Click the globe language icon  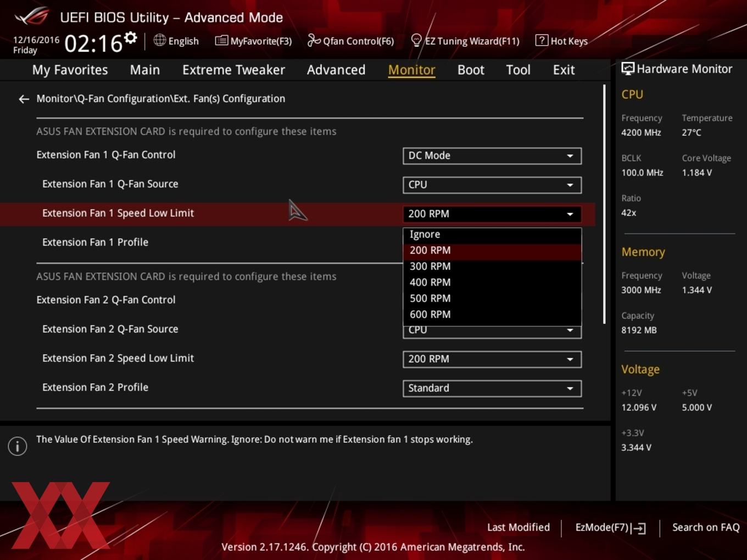159,40
